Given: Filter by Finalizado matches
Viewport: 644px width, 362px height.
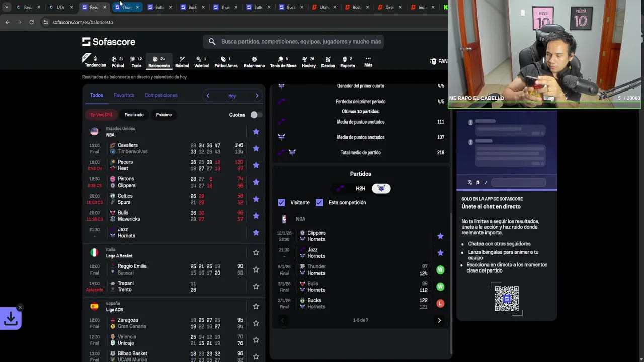Looking at the screenshot, I should pos(134,115).
